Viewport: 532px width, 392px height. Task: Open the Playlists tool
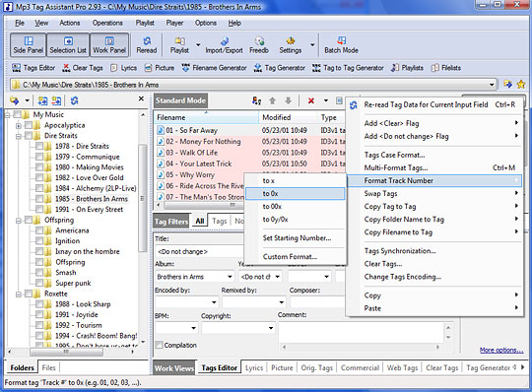[407, 68]
